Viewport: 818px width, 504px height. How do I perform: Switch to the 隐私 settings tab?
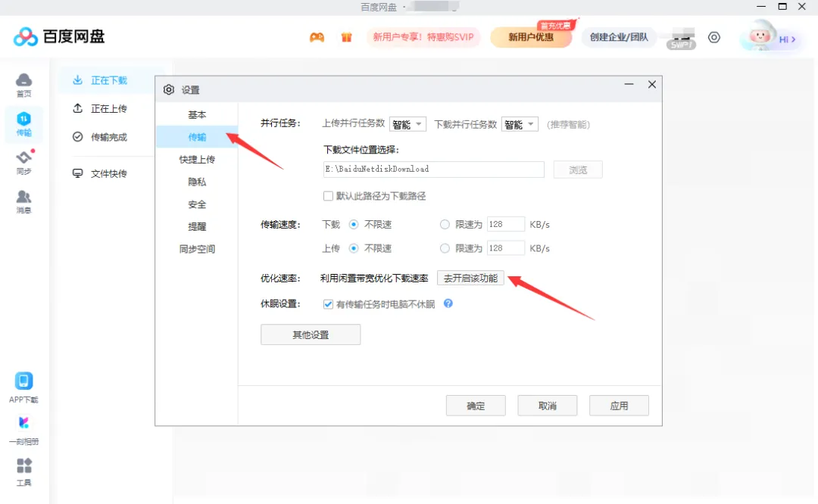pyautogui.click(x=197, y=182)
